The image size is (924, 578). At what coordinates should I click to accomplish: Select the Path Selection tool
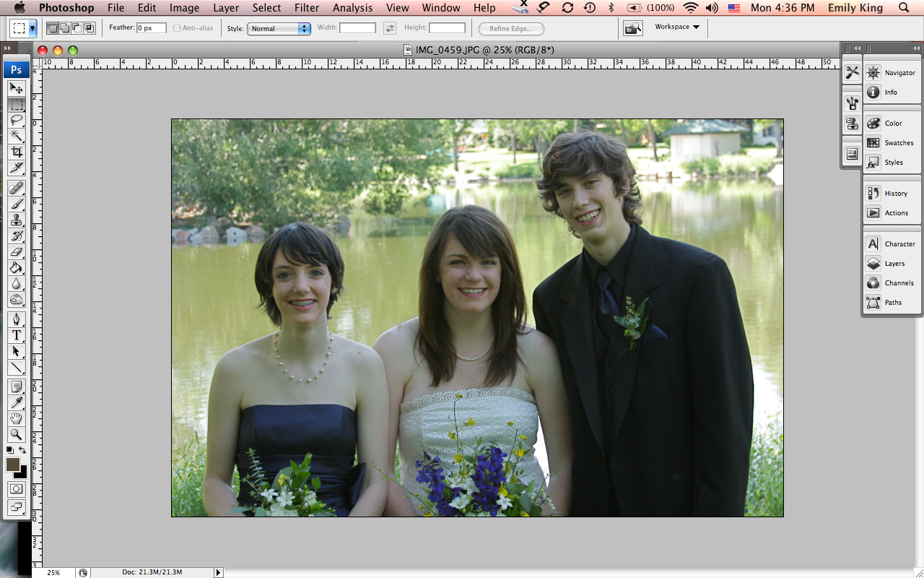(16, 351)
